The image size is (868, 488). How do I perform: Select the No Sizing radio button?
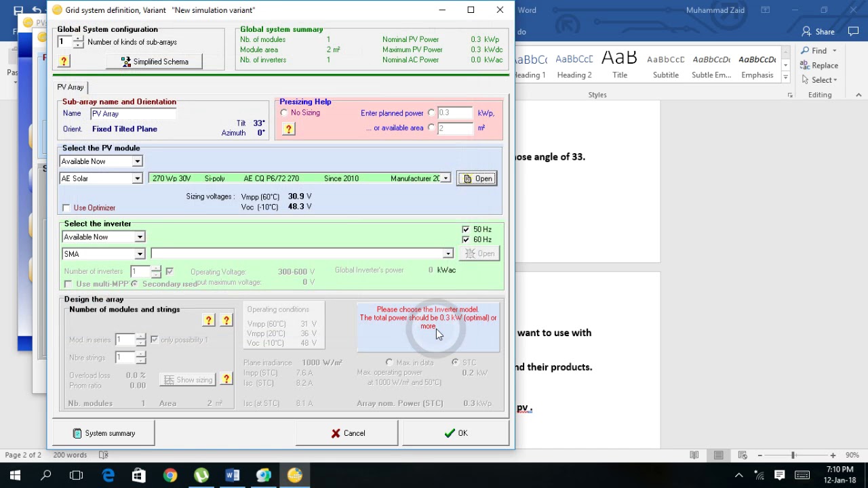coord(284,113)
